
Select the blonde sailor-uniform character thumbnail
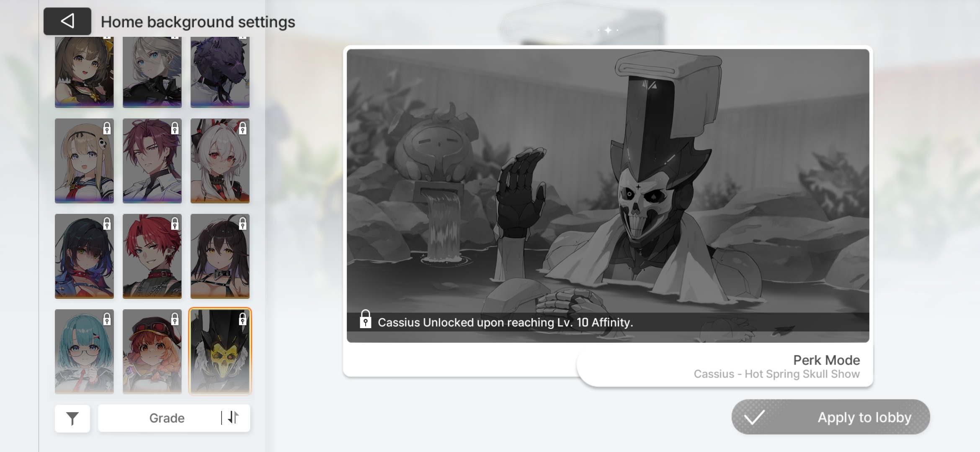84,161
